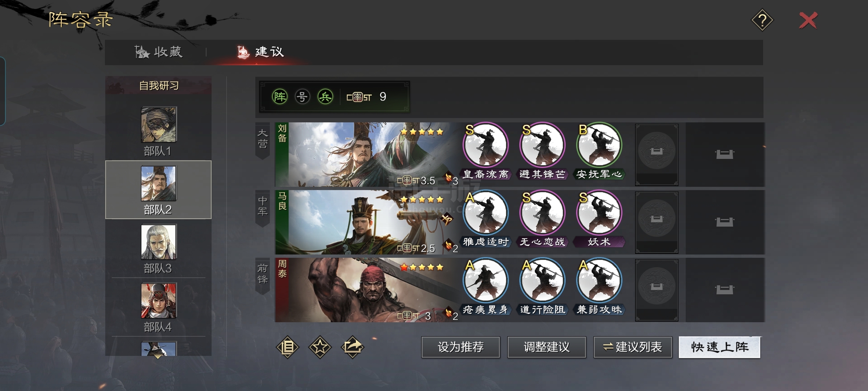Image resolution: width=868 pixels, height=391 pixels.
Task: Select 部队1 team thumbnail
Action: click(159, 124)
